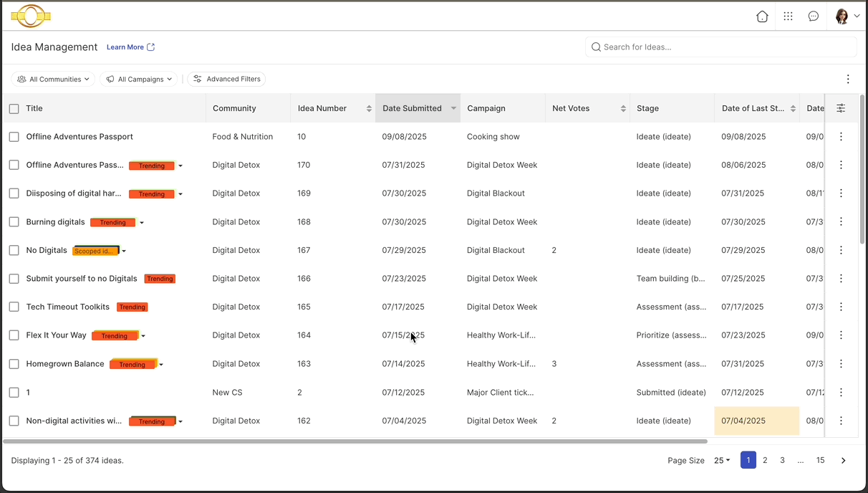The width and height of the screenshot is (868, 493).
Task: Open row actions for Offline Adventures Passport idea 10
Action: [841, 137]
